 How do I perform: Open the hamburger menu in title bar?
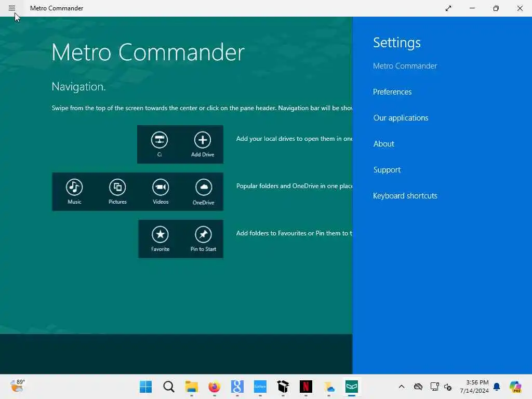12,8
